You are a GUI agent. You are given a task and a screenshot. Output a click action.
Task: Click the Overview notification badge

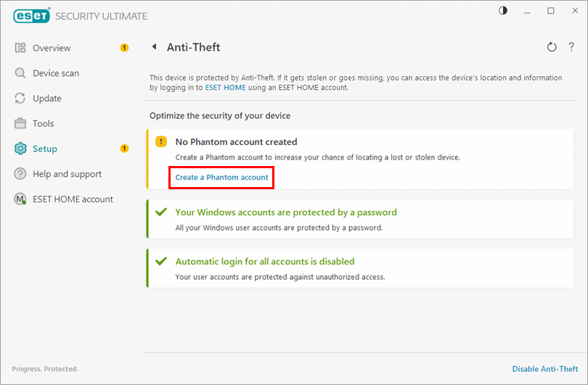124,48
